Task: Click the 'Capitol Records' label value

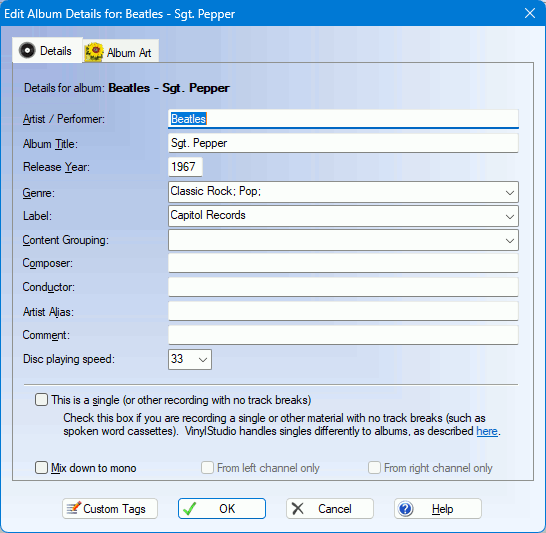Action: point(208,215)
